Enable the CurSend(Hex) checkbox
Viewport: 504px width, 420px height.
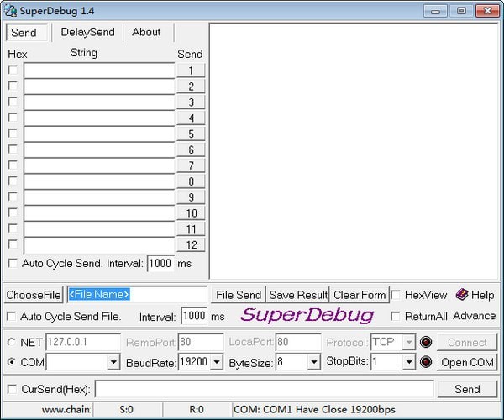tap(12, 389)
